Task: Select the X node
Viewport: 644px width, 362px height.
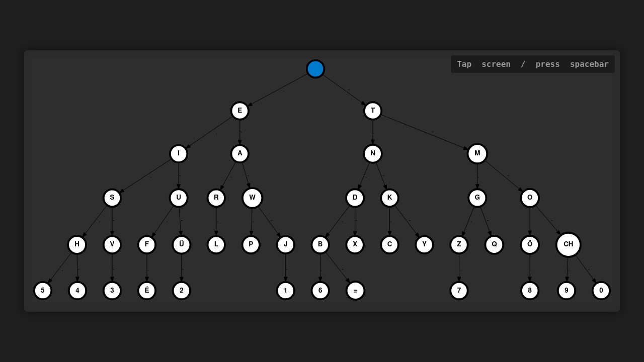Action: (355, 244)
